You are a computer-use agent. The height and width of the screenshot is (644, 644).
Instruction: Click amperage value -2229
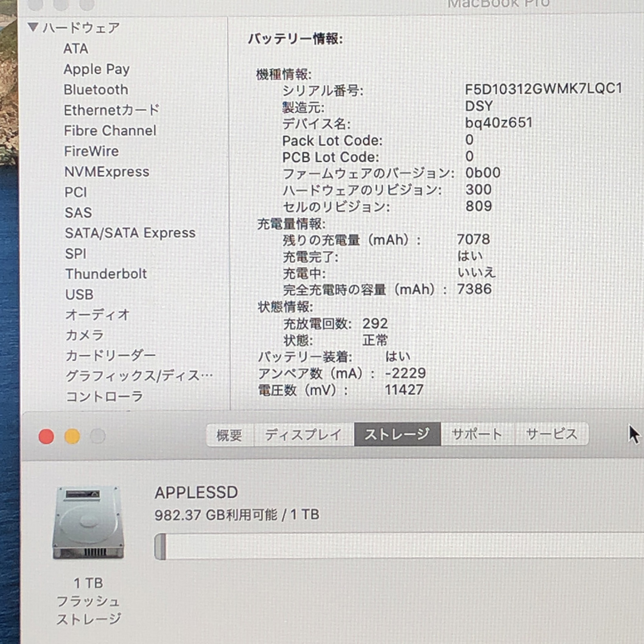tap(405, 373)
